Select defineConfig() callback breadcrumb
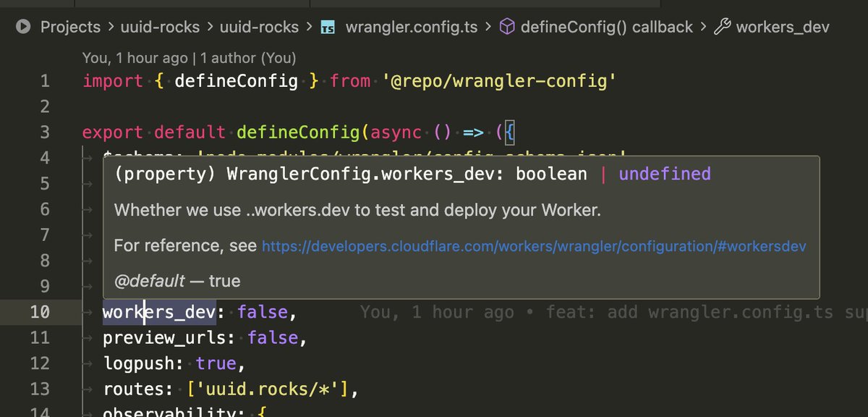The height and width of the screenshot is (417, 868). coord(607,28)
